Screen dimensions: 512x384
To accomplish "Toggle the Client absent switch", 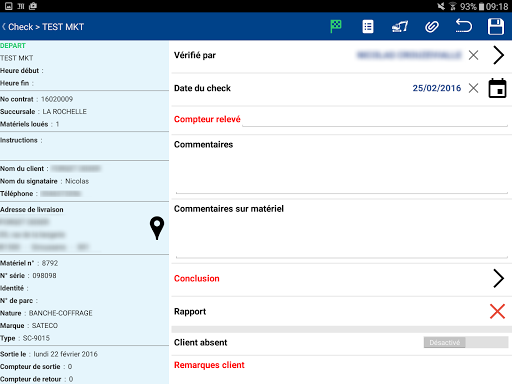I will pyautogui.click(x=466, y=342).
